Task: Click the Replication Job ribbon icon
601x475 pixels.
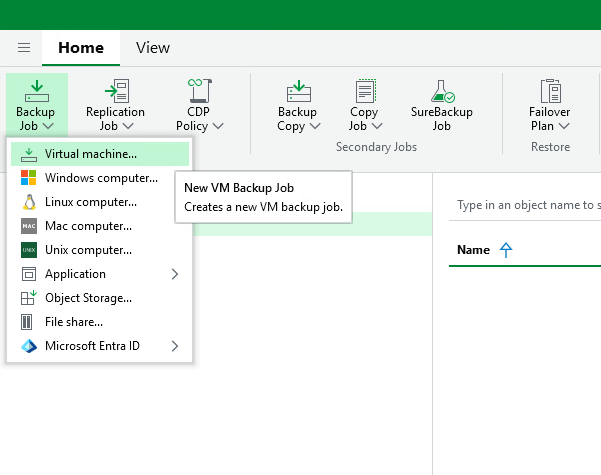Action: tap(117, 91)
